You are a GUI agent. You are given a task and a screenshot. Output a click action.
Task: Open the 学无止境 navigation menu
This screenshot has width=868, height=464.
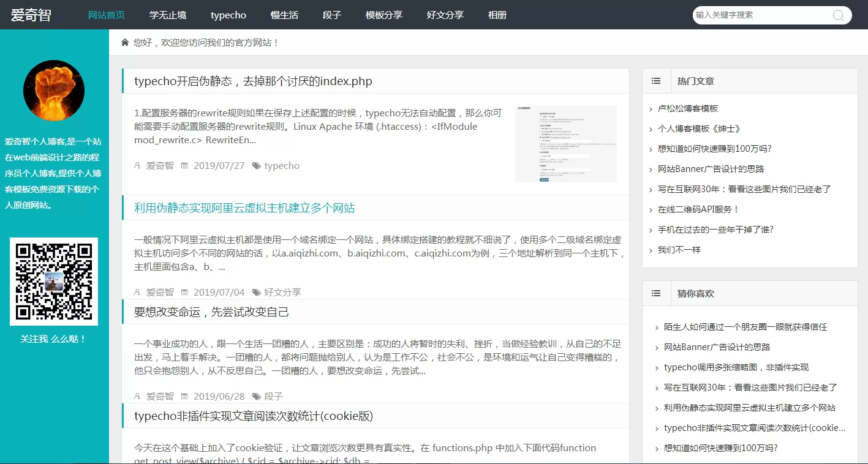click(168, 15)
